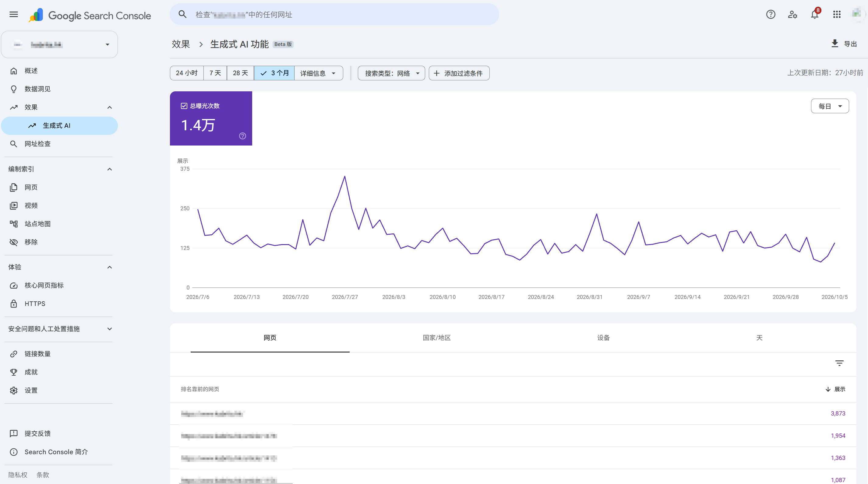The height and width of the screenshot is (484, 868).
Task: Collapse the 编制索引 sidebar section
Action: coord(110,169)
